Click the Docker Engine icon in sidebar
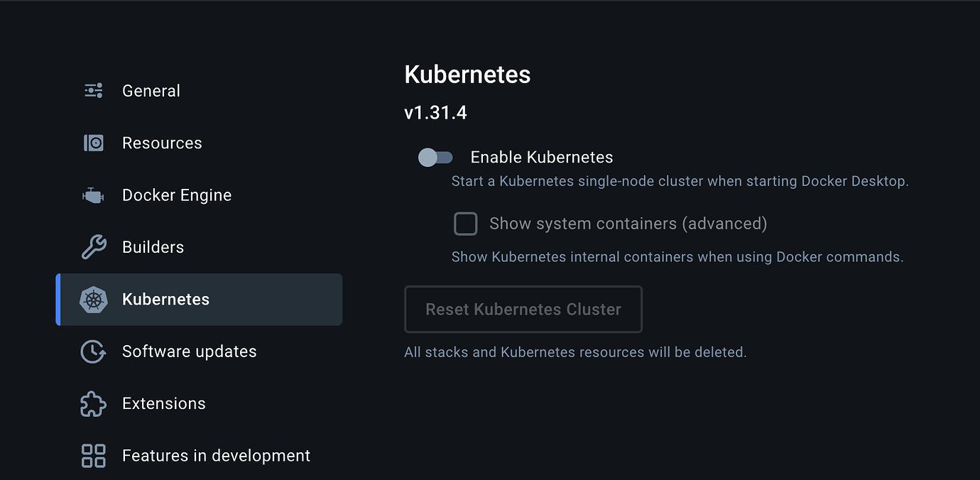Image resolution: width=980 pixels, height=480 pixels. [x=93, y=195]
